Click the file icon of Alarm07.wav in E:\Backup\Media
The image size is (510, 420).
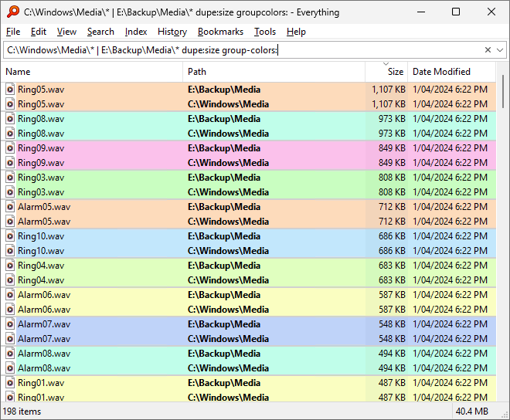(x=10, y=324)
